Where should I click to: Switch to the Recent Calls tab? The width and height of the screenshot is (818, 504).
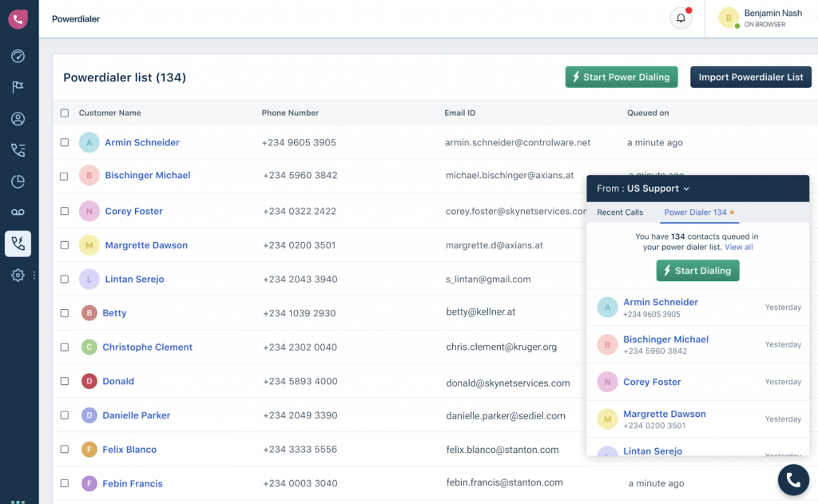(620, 212)
